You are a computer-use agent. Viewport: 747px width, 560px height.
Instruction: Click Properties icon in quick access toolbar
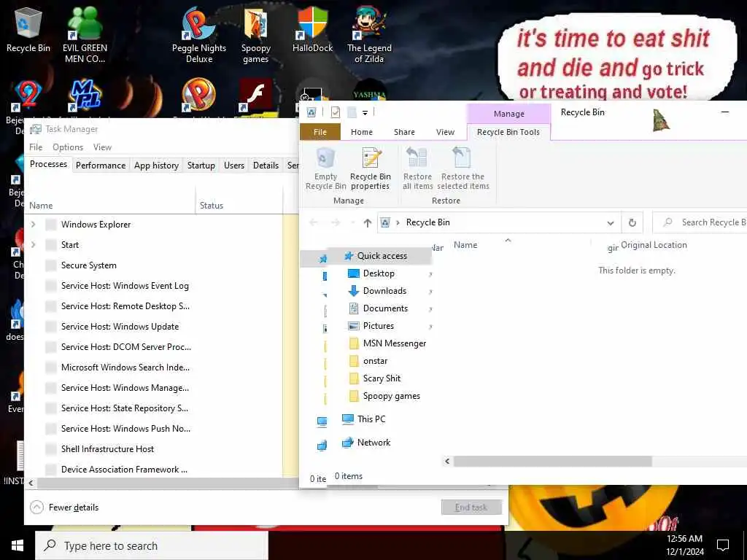[x=336, y=112]
